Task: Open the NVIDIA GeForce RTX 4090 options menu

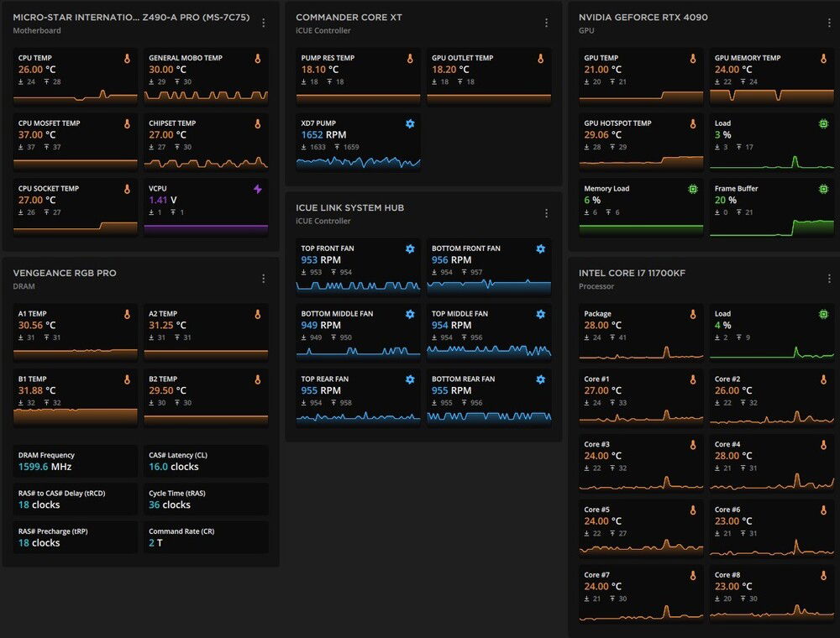Action: [x=829, y=24]
